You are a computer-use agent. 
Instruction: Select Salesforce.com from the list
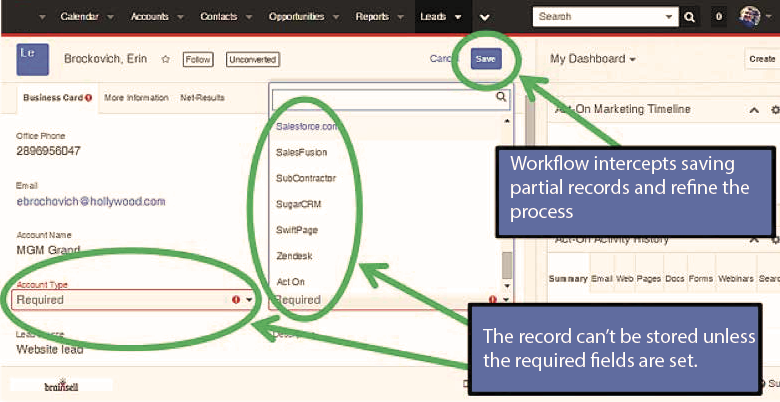click(386, 126)
